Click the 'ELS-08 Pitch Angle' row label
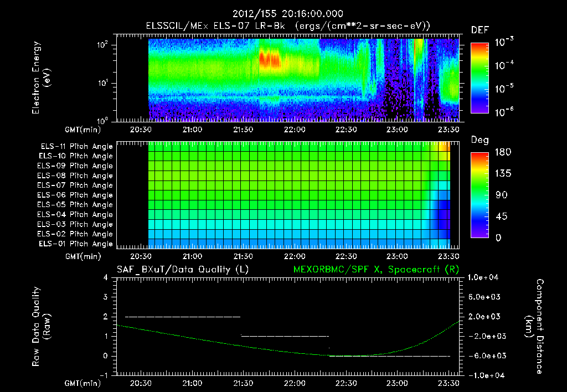The height and width of the screenshot is (392, 567). [x=75, y=176]
